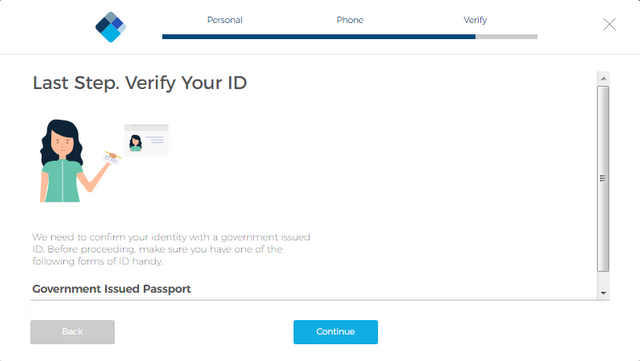Click the scrollbar thumb grip
This screenshot has height=361, width=640.
pos(603,178)
